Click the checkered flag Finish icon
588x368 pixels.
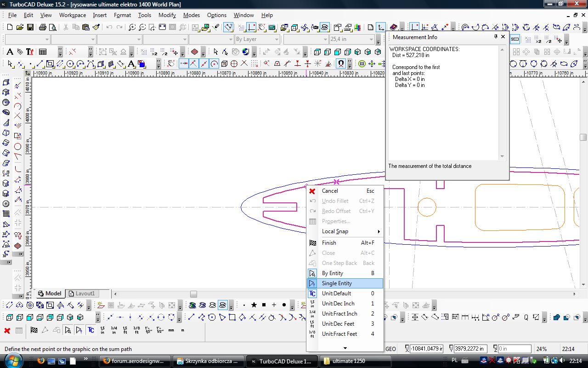coord(34,330)
